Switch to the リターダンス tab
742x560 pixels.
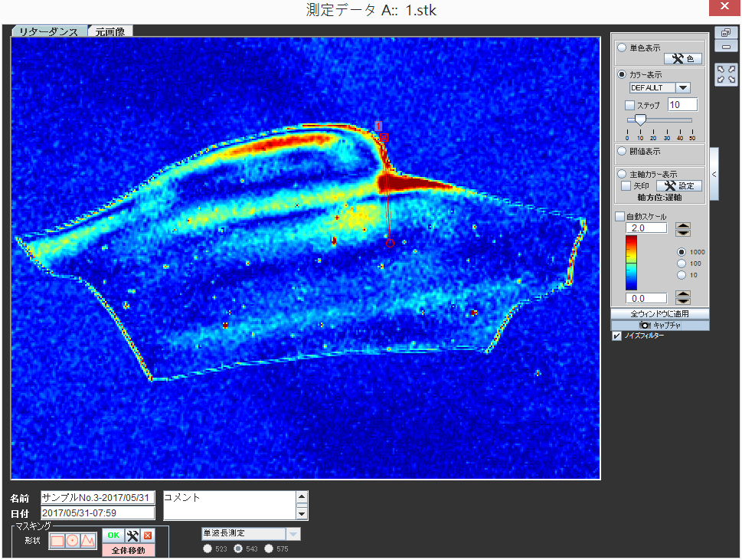pyautogui.click(x=48, y=31)
